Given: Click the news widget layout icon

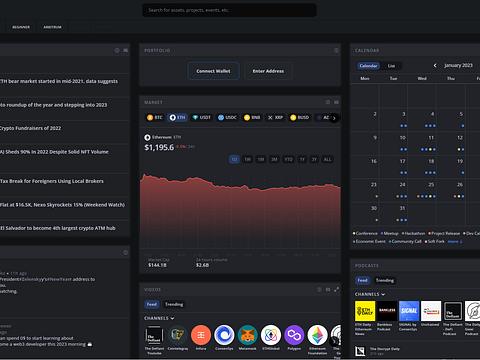Looking at the screenshot, I should pyautogui.click(x=125, y=50).
